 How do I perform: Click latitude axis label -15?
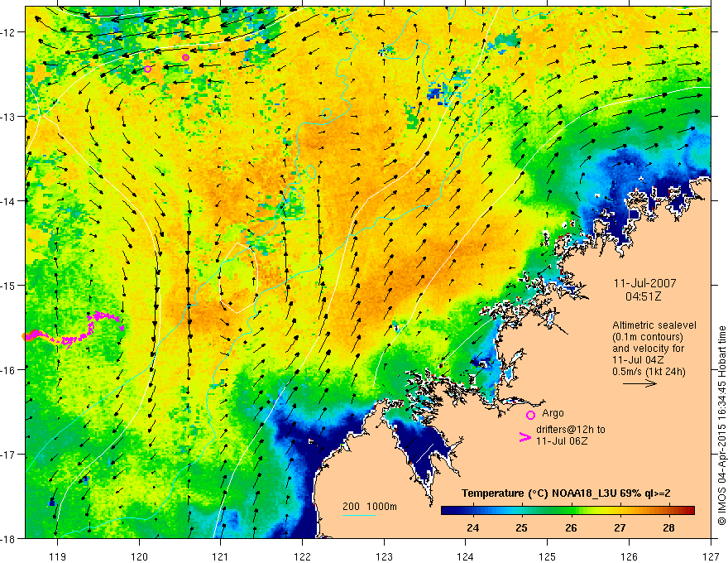(x=9, y=285)
